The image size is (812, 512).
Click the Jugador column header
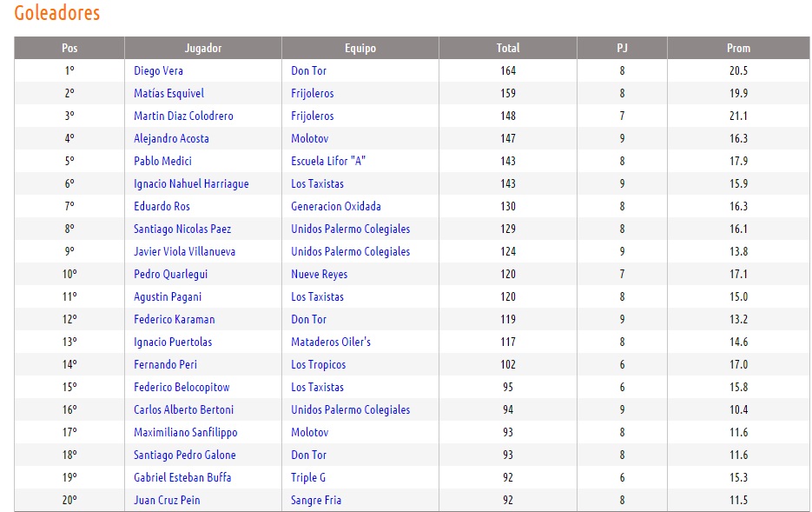[203, 48]
